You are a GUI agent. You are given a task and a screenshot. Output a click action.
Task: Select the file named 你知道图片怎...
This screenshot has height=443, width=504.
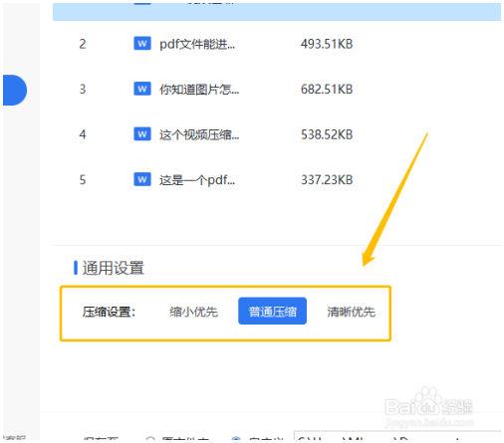(x=199, y=89)
